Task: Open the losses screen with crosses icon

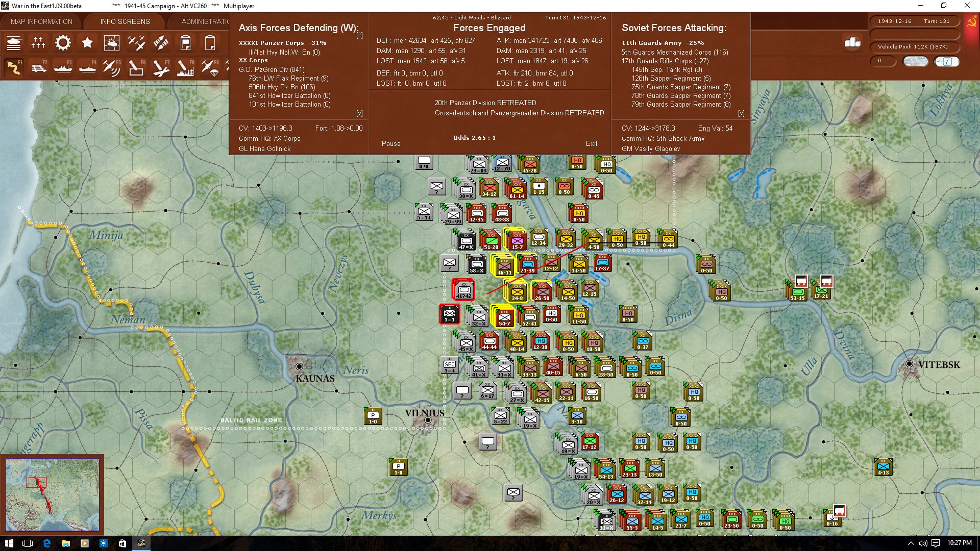Action: point(38,43)
